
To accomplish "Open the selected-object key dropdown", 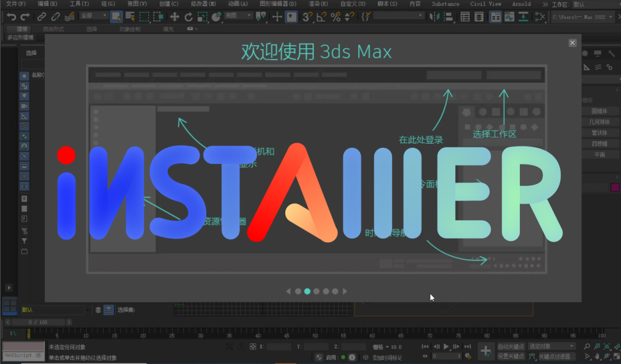I will click(551, 347).
